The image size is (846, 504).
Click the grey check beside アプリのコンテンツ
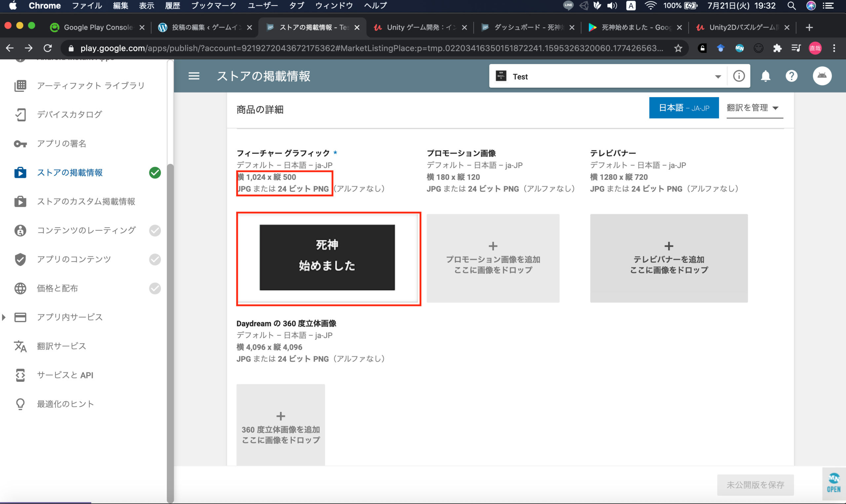click(155, 259)
